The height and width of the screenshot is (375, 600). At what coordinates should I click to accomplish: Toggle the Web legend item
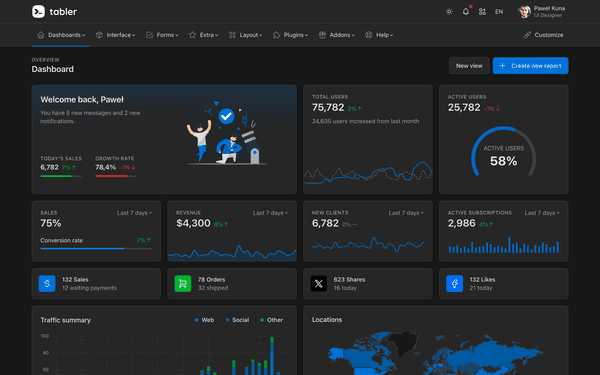click(x=204, y=320)
